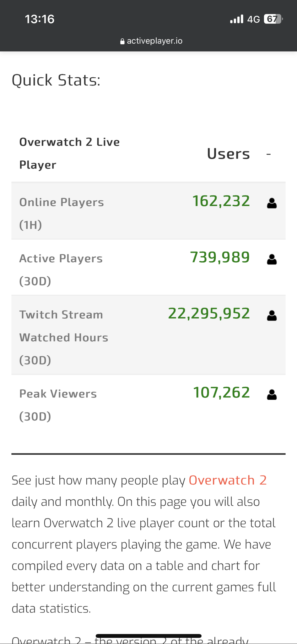Click the user icon beside Twitch Watched Hours

(272, 315)
